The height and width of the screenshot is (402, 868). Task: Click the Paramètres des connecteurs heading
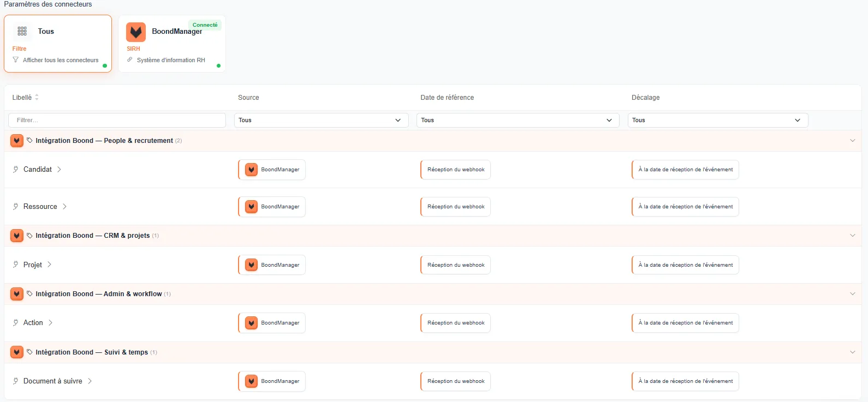48,4
